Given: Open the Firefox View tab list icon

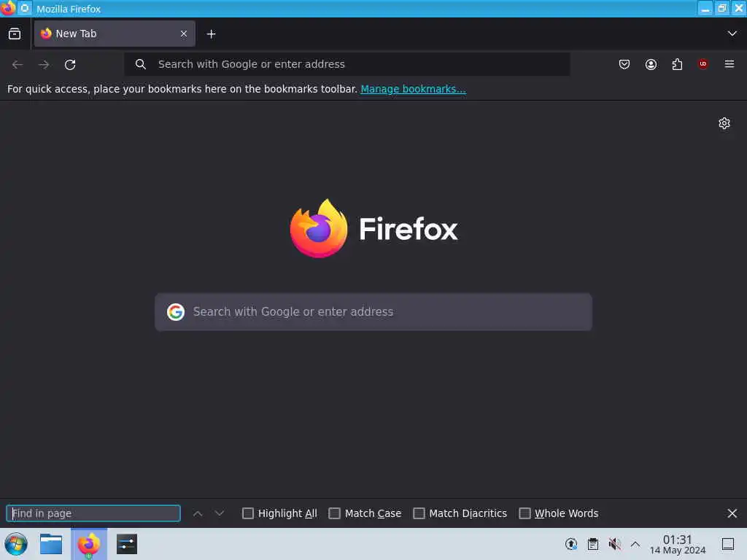Looking at the screenshot, I should [15, 34].
